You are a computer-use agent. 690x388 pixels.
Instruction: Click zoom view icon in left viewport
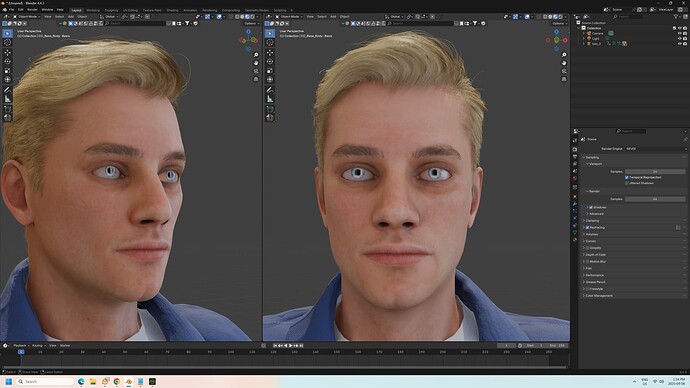point(256,55)
